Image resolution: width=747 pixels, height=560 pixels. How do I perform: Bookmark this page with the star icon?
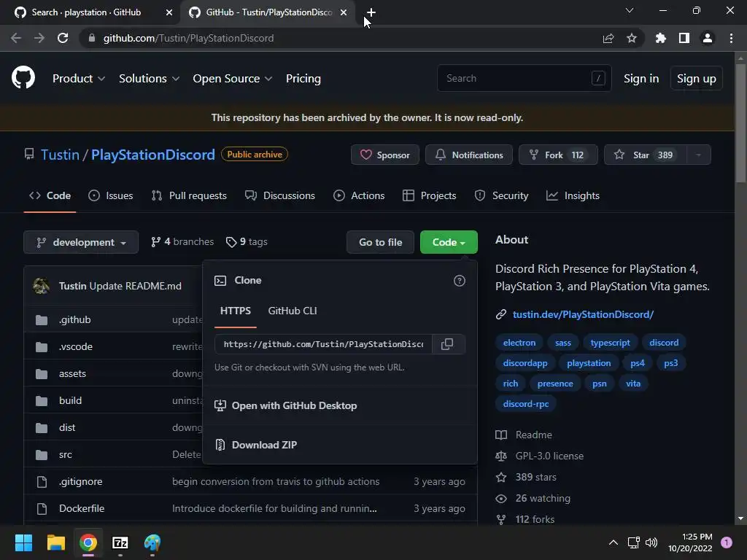point(632,38)
